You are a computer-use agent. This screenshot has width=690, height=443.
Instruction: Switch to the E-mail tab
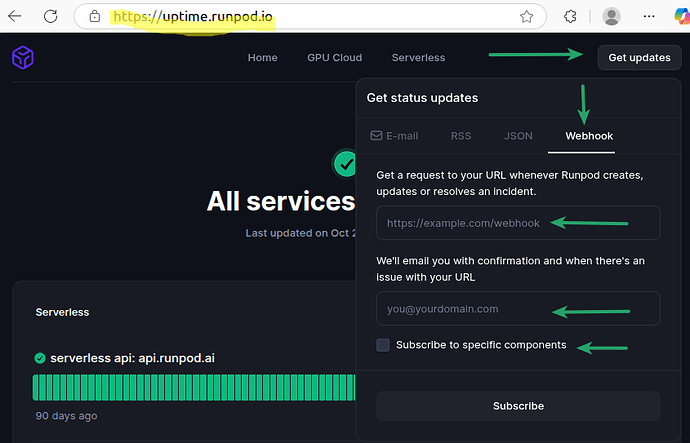395,136
